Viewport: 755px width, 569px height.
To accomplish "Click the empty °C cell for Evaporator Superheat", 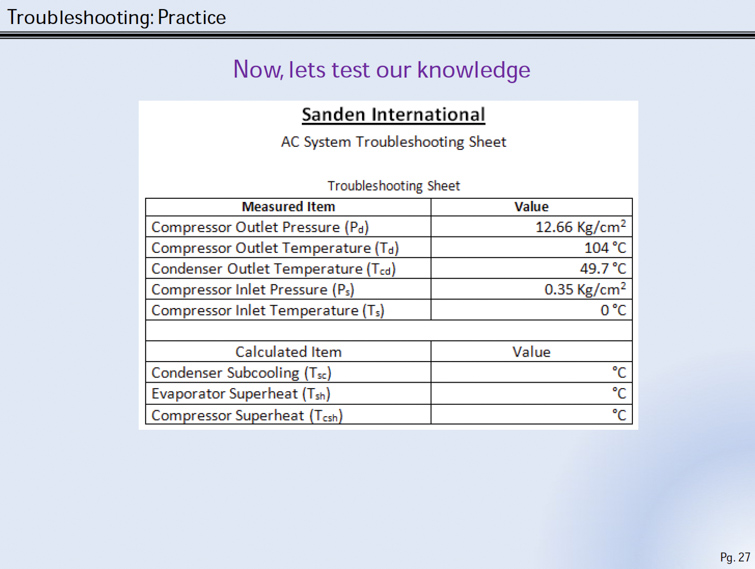I will click(x=532, y=394).
